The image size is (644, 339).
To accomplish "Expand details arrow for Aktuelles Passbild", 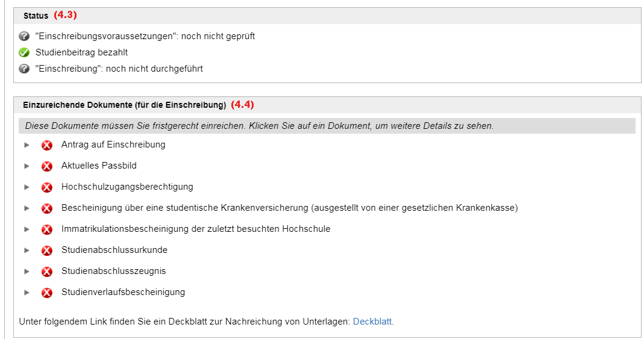I will (x=27, y=166).
